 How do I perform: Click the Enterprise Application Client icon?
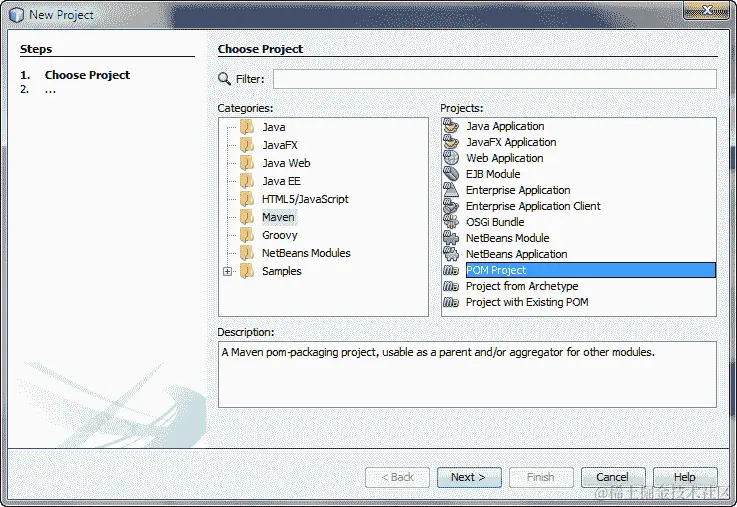451,206
